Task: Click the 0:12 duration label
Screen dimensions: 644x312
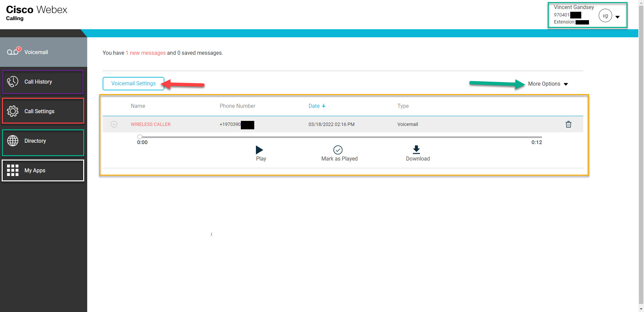Action: (537, 142)
